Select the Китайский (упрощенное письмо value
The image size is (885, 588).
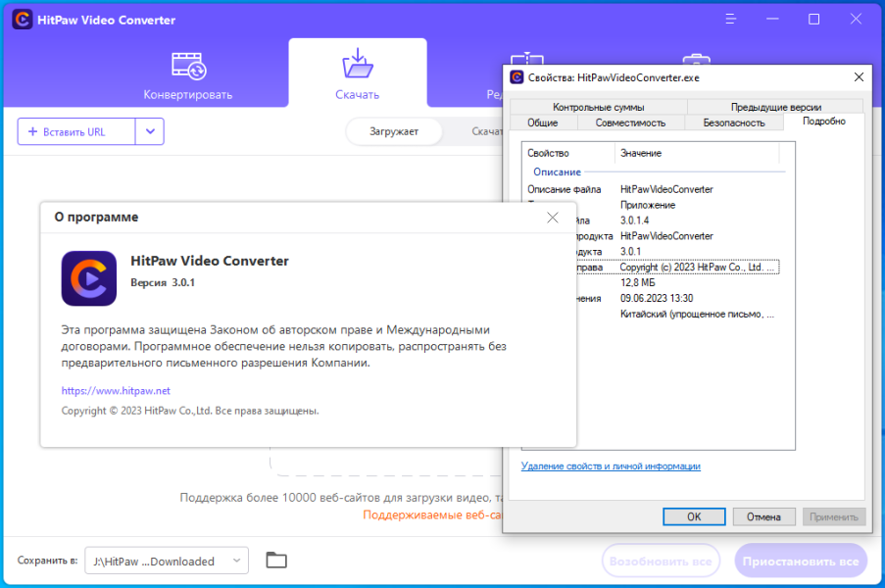click(697, 314)
